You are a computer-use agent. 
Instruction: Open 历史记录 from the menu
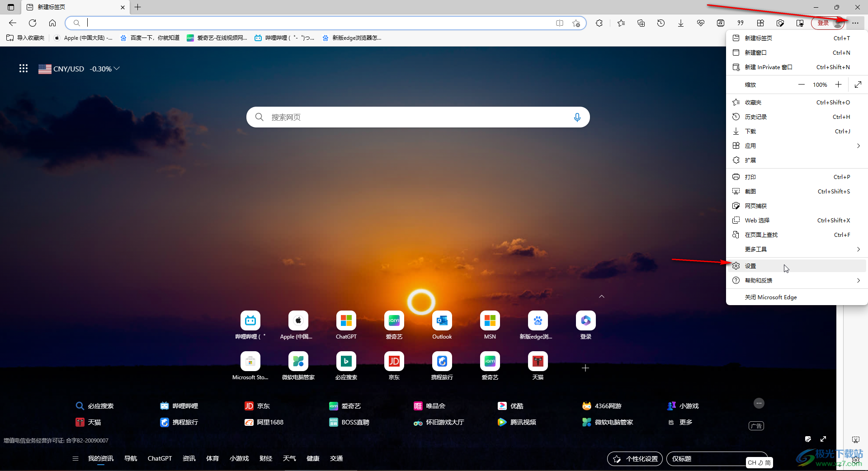click(x=797, y=117)
